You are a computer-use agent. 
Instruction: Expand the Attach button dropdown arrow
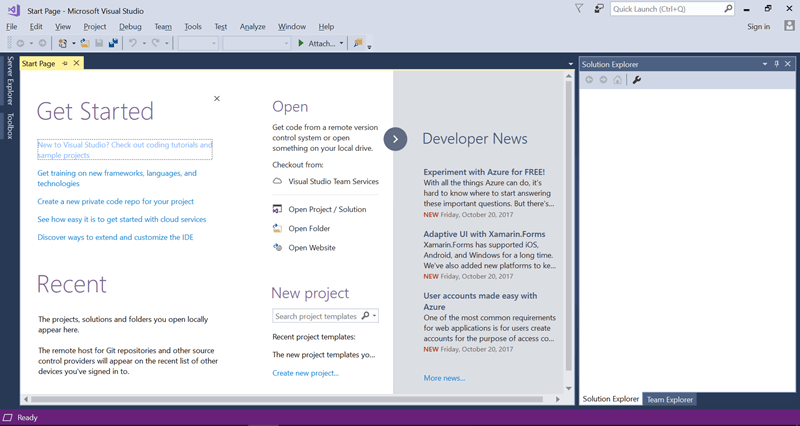pos(341,43)
